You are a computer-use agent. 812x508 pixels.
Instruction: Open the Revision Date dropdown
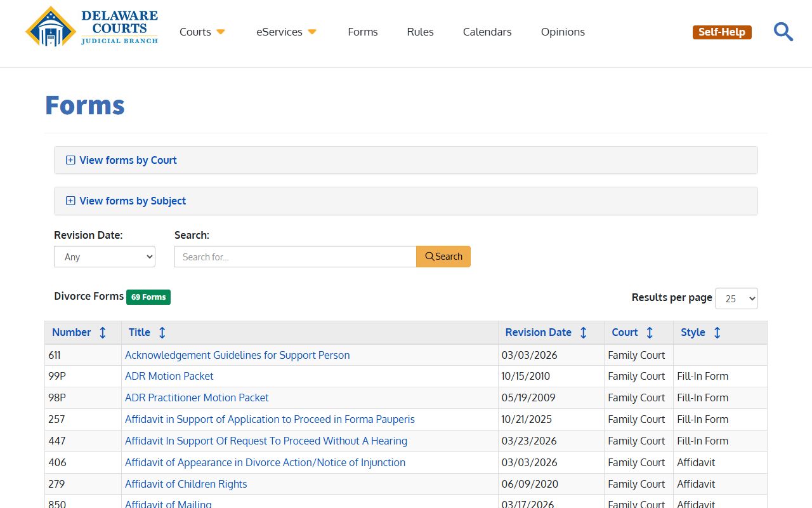coord(105,257)
